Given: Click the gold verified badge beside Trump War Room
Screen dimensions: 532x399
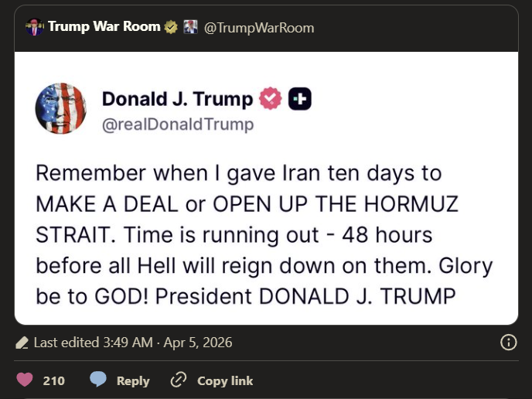Looking at the screenshot, I should click(171, 27).
